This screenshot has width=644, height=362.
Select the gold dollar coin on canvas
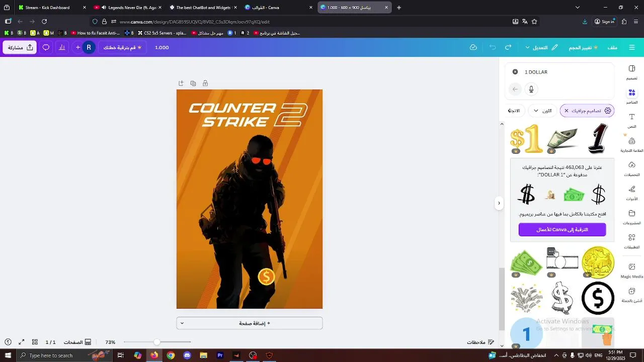click(266, 277)
